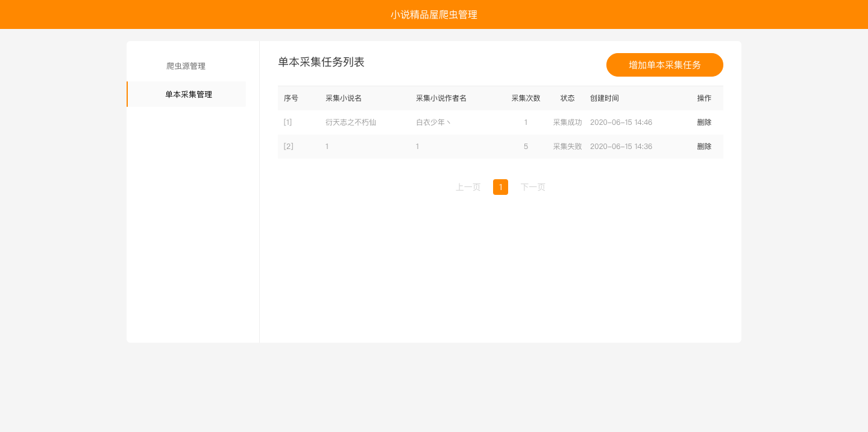Open the 爬虫源管理 sidebar menu
868x432 pixels.
point(186,66)
